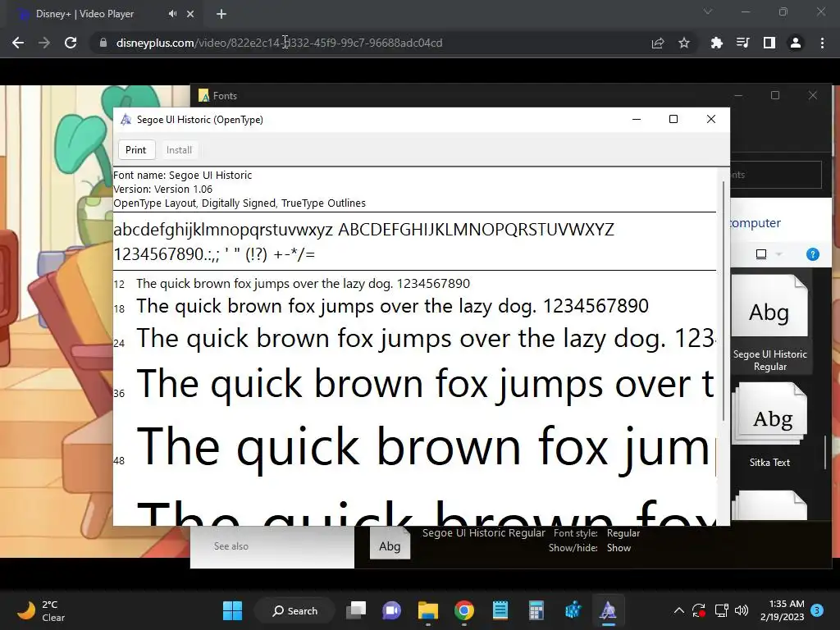Open the notifications badge
The height and width of the screenshot is (630, 840).
pyautogui.click(x=817, y=610)
